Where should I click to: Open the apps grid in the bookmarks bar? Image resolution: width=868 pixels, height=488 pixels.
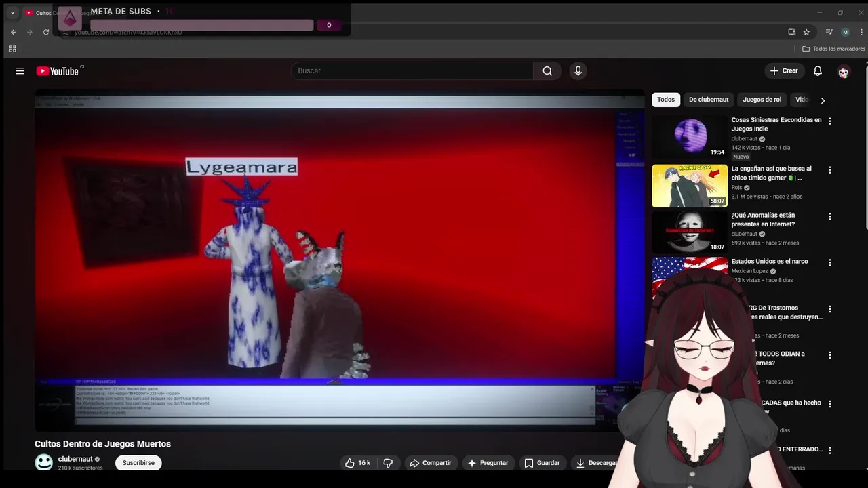[x=12, y=49]
